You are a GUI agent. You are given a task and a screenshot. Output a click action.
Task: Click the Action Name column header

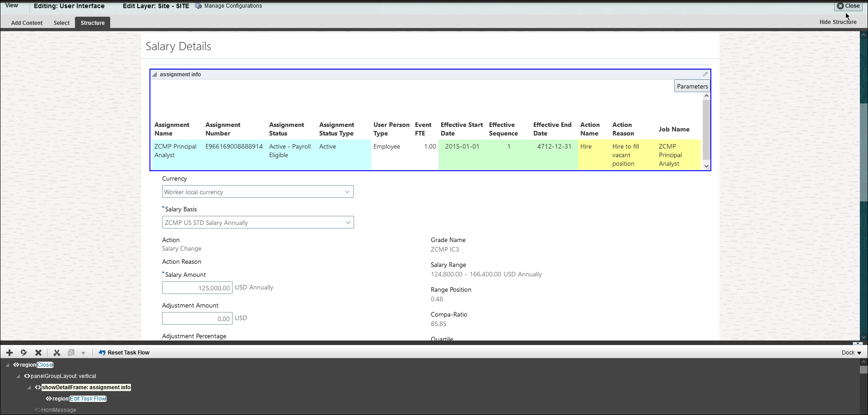click(x=590, y=129)
